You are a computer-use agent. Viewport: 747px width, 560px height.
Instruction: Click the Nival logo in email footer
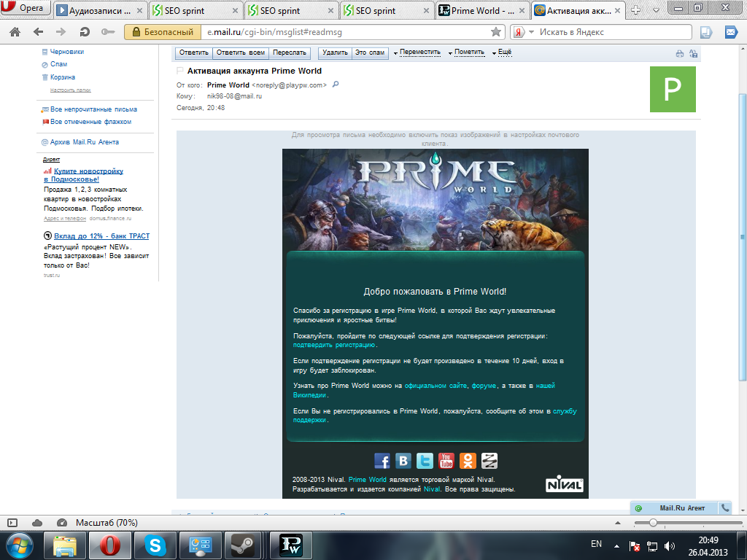[x=564, y=484]
